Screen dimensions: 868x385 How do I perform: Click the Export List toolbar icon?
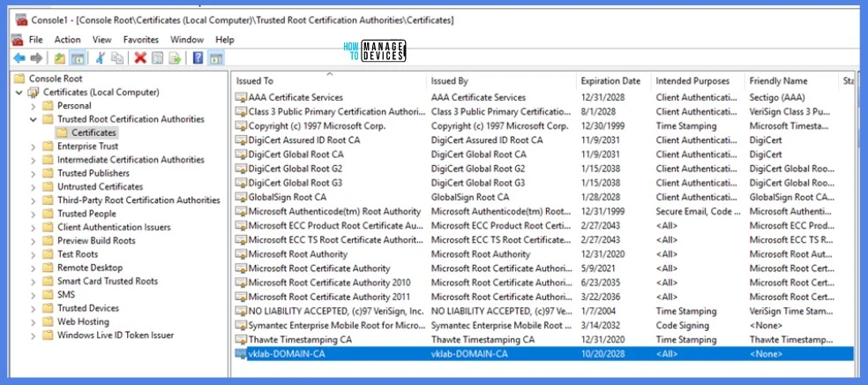point(175,57)
